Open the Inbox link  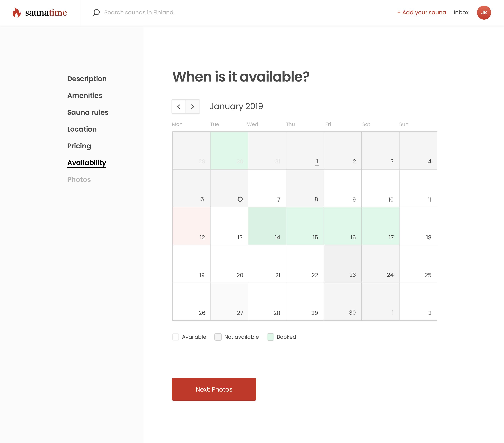[x=461, y=13]
